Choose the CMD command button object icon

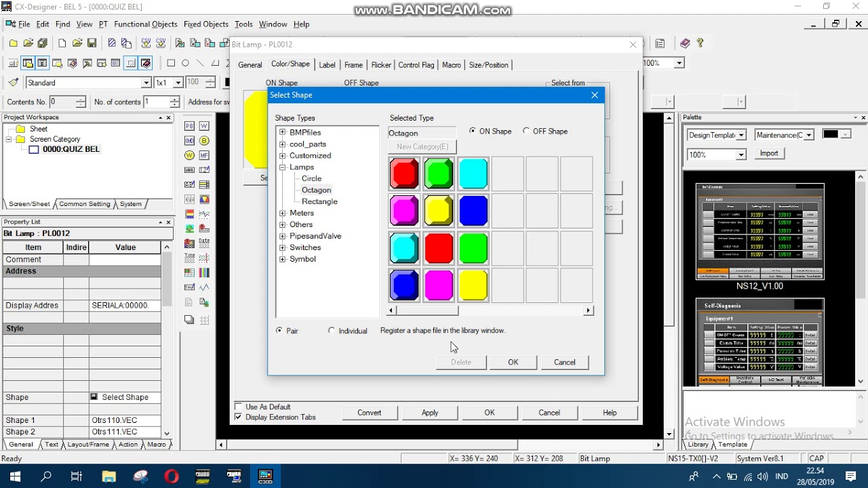[x=189, y=141]
